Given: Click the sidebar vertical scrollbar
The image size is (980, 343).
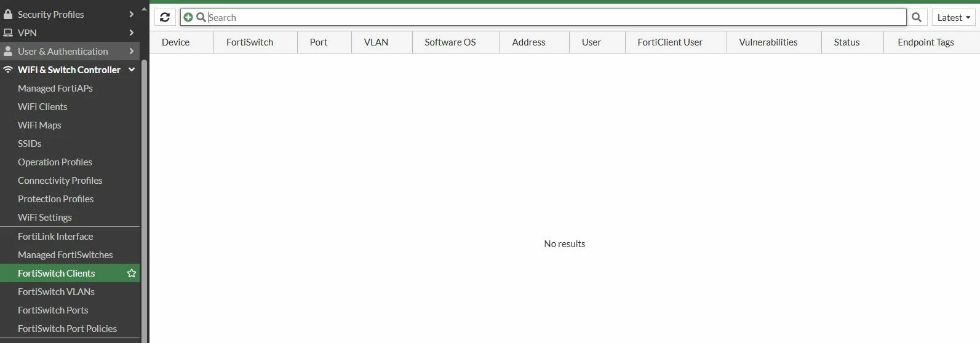Looking at the screenshot, I should point(145,202).
